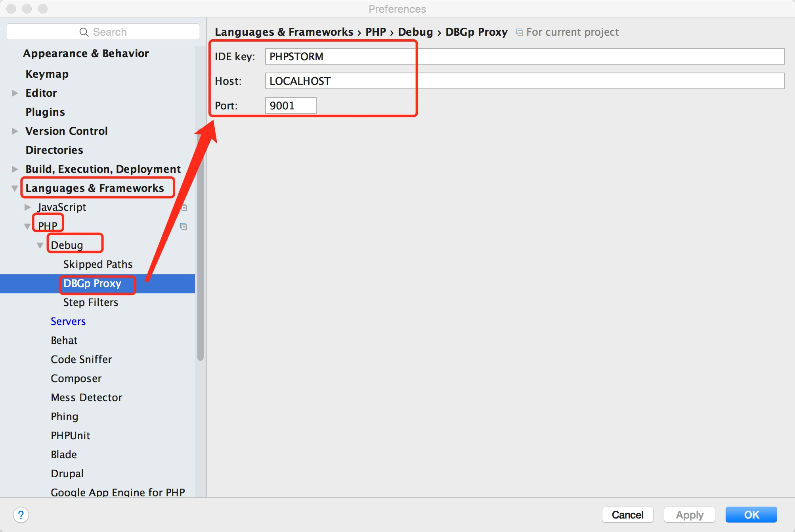Click the Cancel button
The image size is (795, 532).
click(x=627, y=515)
